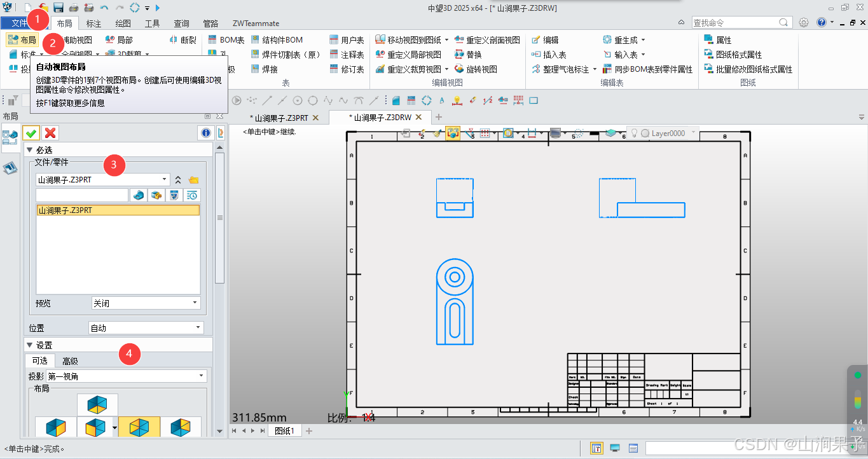The width and height of the screenshot is (868, 459).
Task: Click the New file icon
Action: [x=28, y=8]
